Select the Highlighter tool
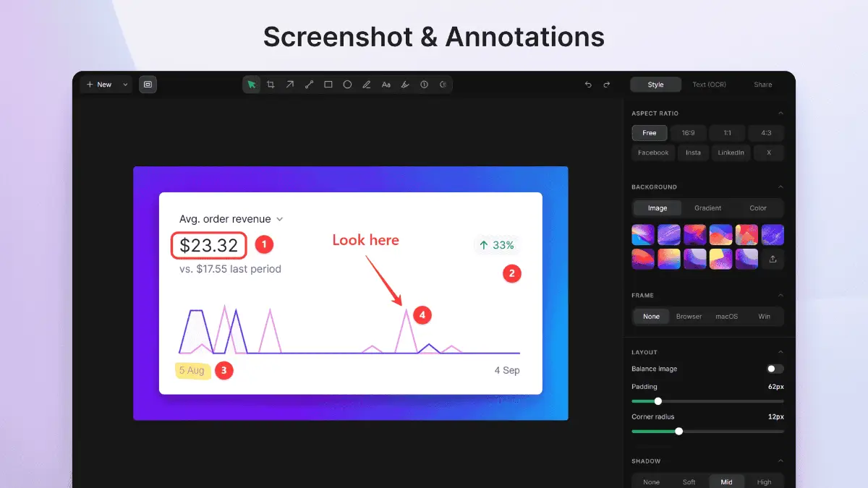Viewport: 868px width, 488px height. pos(405,85)
